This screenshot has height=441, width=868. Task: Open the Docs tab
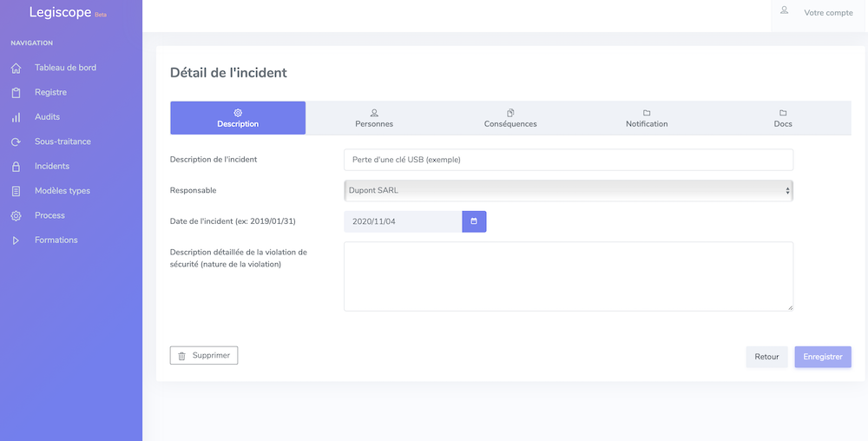point(783,118)
